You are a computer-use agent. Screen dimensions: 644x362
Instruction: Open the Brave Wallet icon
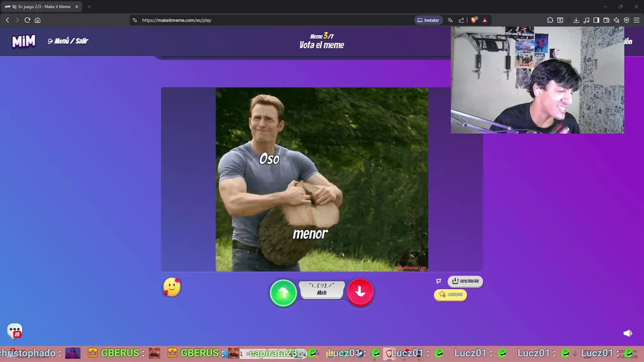(606, 20)
